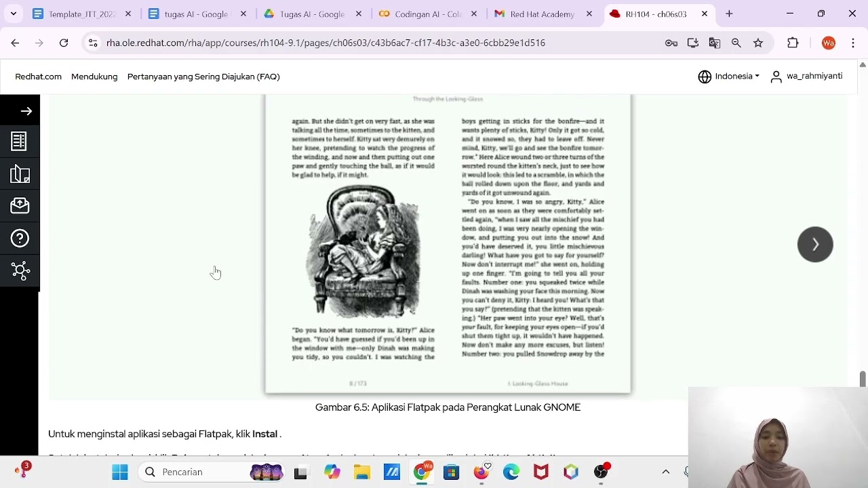This screenshot has width=868, height=488.
Task: Open the help question mark icon in sidebar
Action: click(20, 238)
